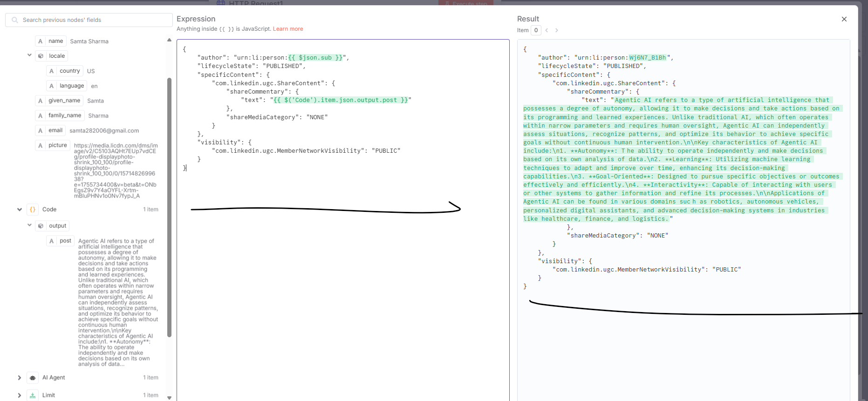Open the Learn more link
Viewport: 868px width, 401px height.
(x=287, y=29)
